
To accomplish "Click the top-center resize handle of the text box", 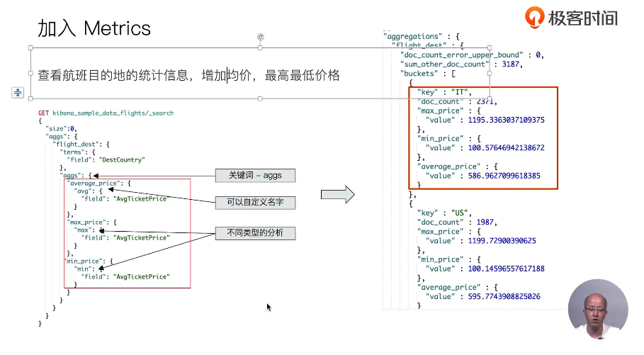I will click(x=260, y=48).
